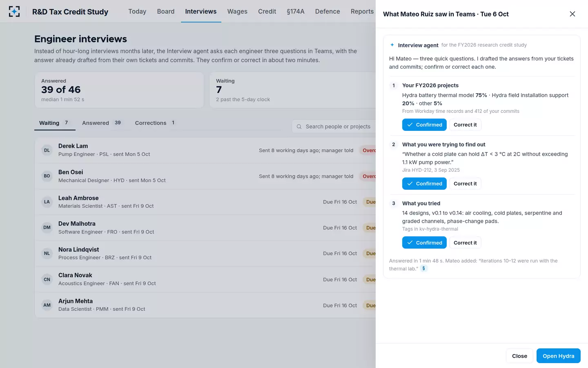588x368 pixels.
Task: Click Confirmed under What you tried
Action: point(424,242)
